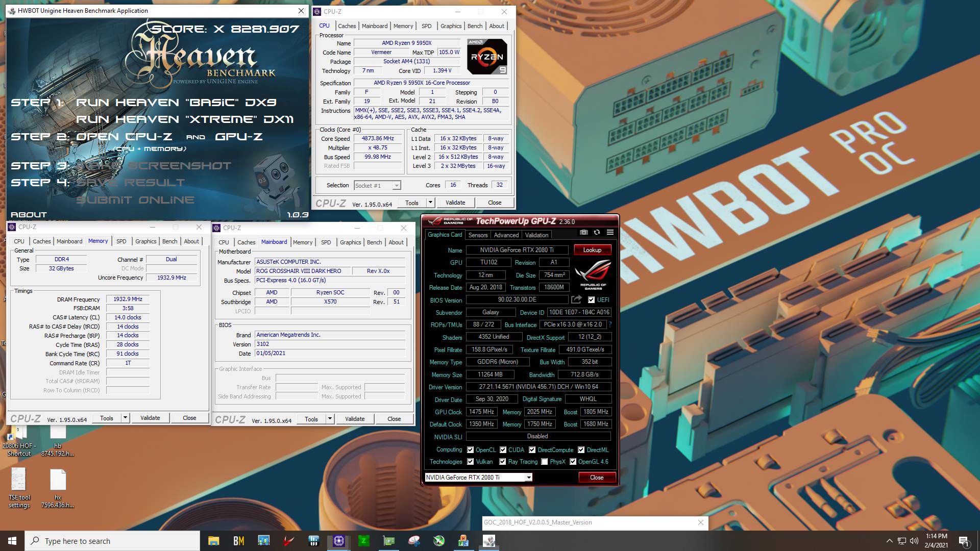Viewport: 980px width, 551px height.
Task: Click the taskbar clock showing 1:14 PM
Action: [x=936, y=541]
